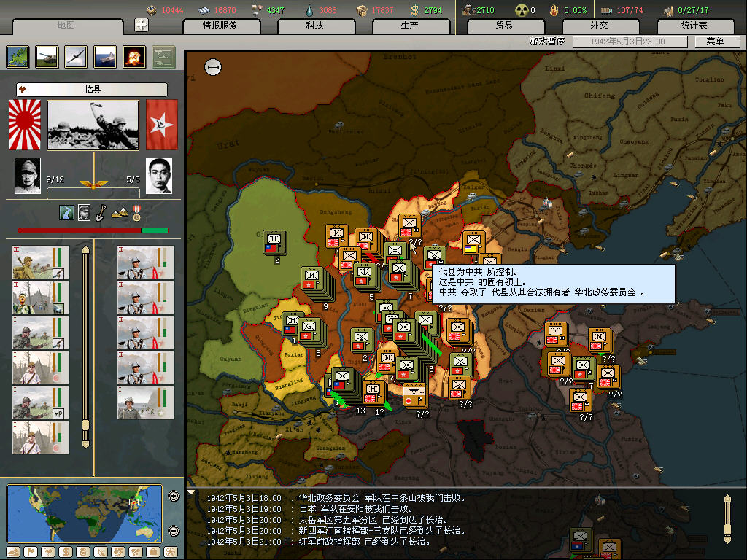Select the land units tank icon
The width and height of the screenshot is (747, 560).
[x=47, y=57]
